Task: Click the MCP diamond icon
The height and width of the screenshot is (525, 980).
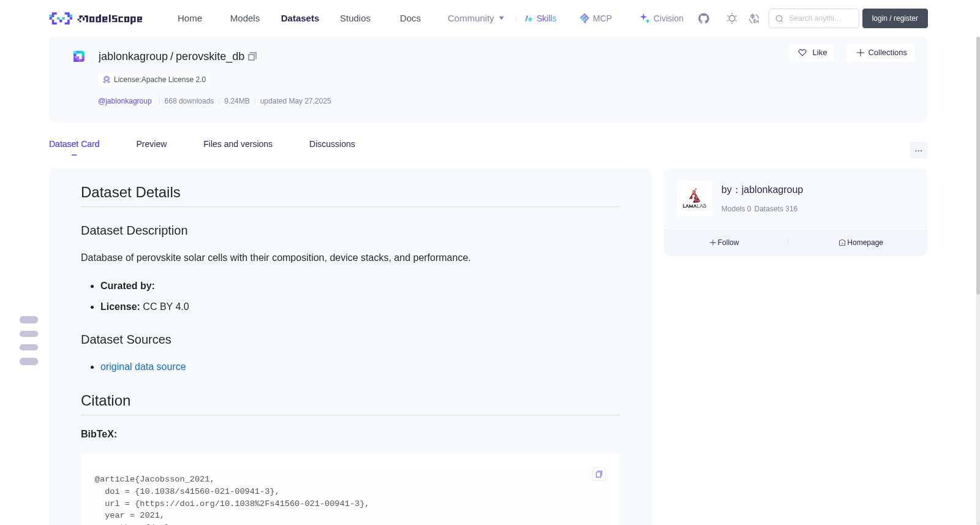Action: point(584,18)
